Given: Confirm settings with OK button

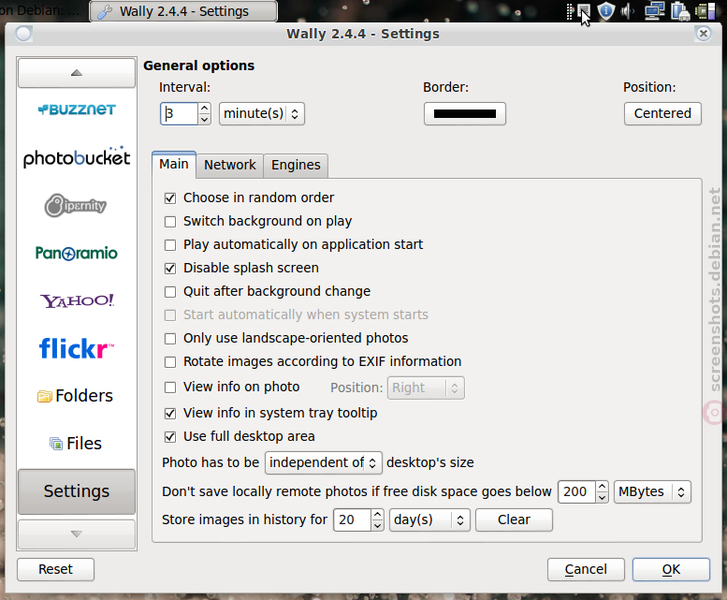Looking at the screenshot, I should point(671,569).
